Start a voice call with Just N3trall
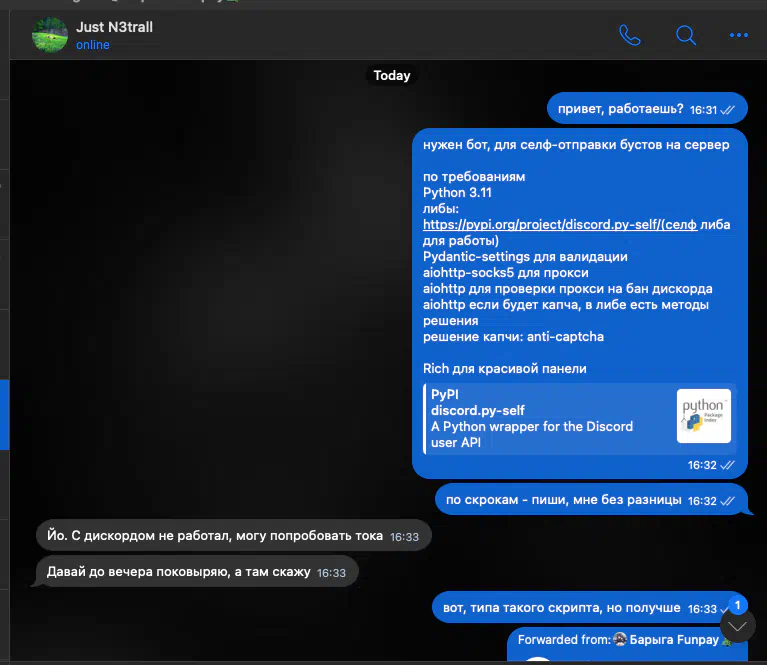Image resolution: width=767 pixels, height=665 pixels. (x=630, y=35)
